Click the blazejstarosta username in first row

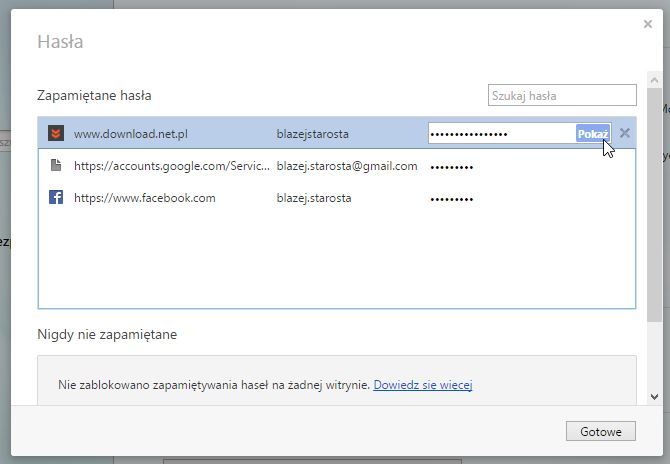[312, 134]
